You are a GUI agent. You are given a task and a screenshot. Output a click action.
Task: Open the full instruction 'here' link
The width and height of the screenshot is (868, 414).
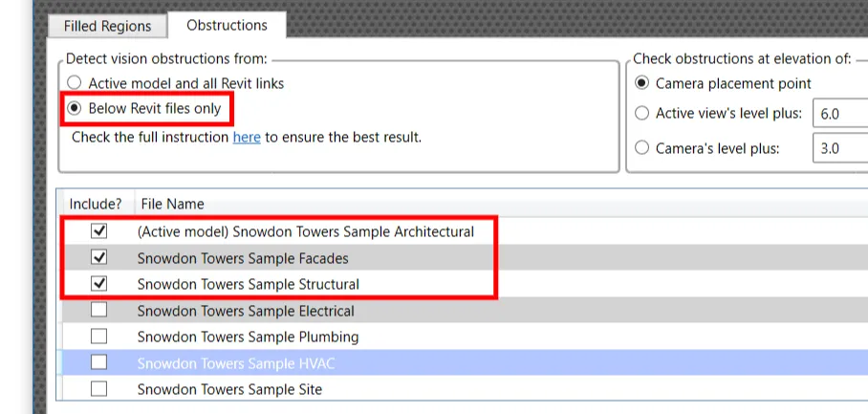click(x=247, y=137)
